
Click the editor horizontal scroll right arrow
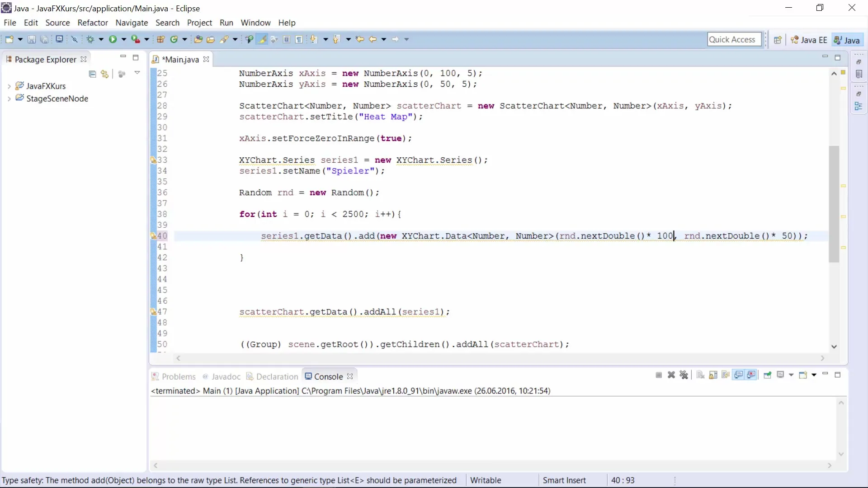click(x=822, y=358)
